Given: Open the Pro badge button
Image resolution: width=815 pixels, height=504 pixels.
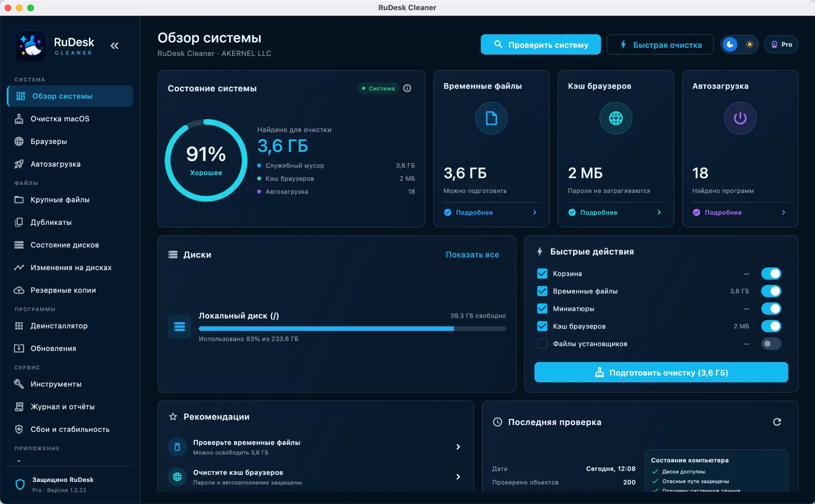Looking at the screenshot, I should [x=781, y=45].
